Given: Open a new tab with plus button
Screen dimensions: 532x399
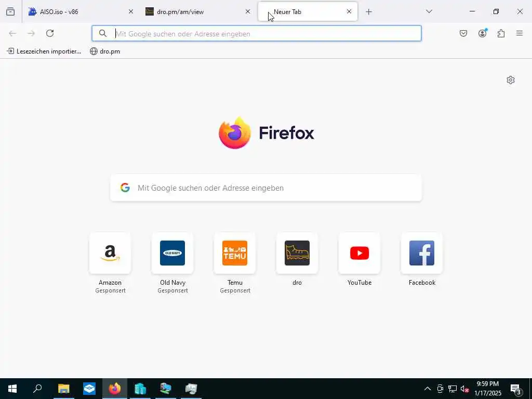Looking at the screenshot, I should (x=369, y=12).
